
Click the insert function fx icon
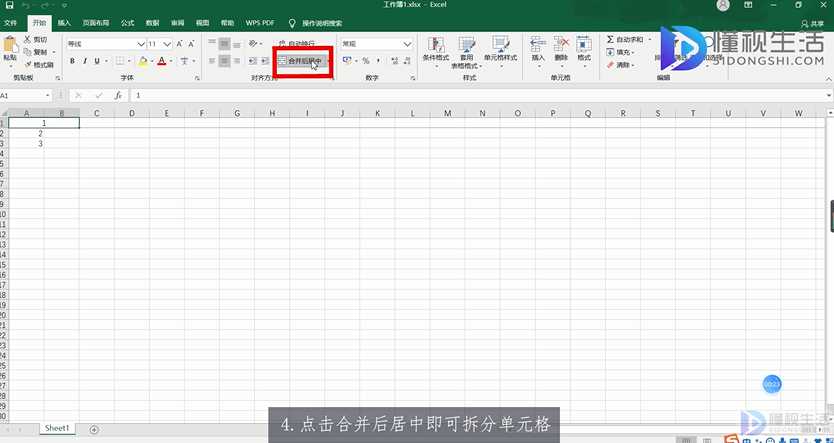(x=118, y=95)
